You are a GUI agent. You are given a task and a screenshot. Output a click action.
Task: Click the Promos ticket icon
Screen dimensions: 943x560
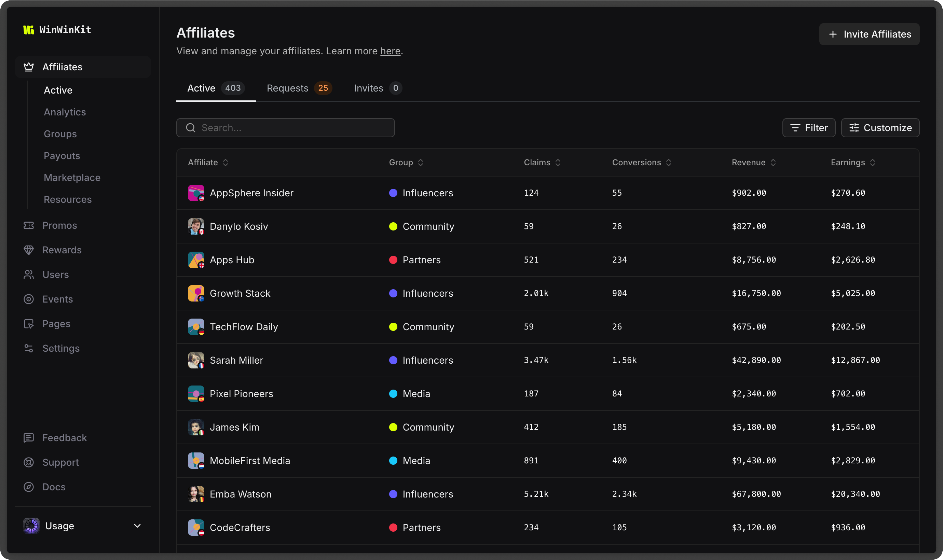click(29, 225)
